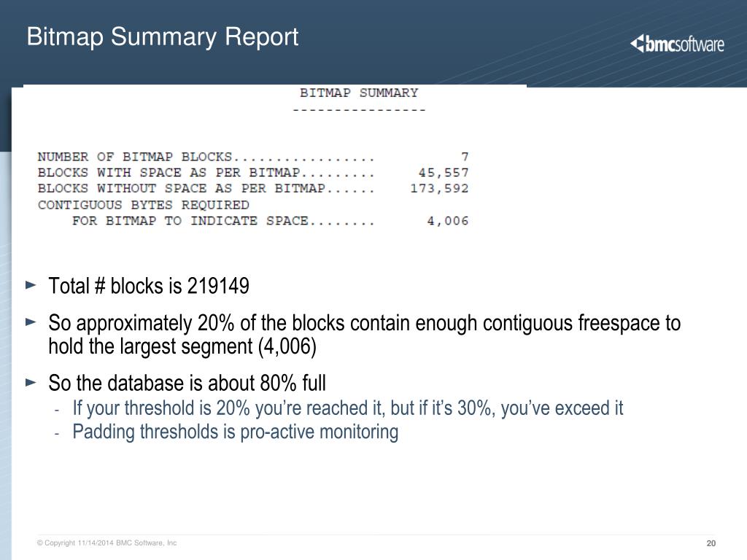Click the value 173,592 in the report
747x560 pixels.
pyautogui.click(x=439, y=189)
